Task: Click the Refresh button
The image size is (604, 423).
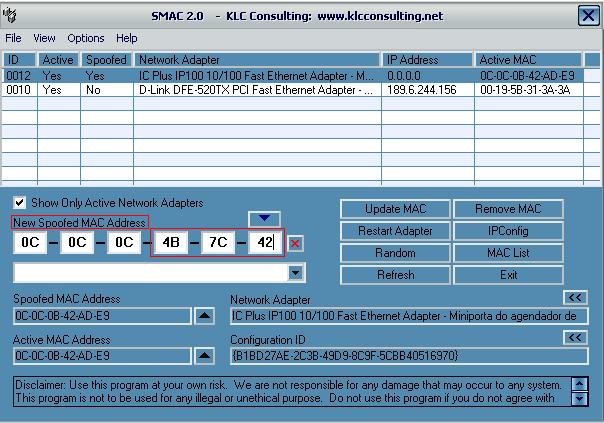Action: [x=395, y=275]
